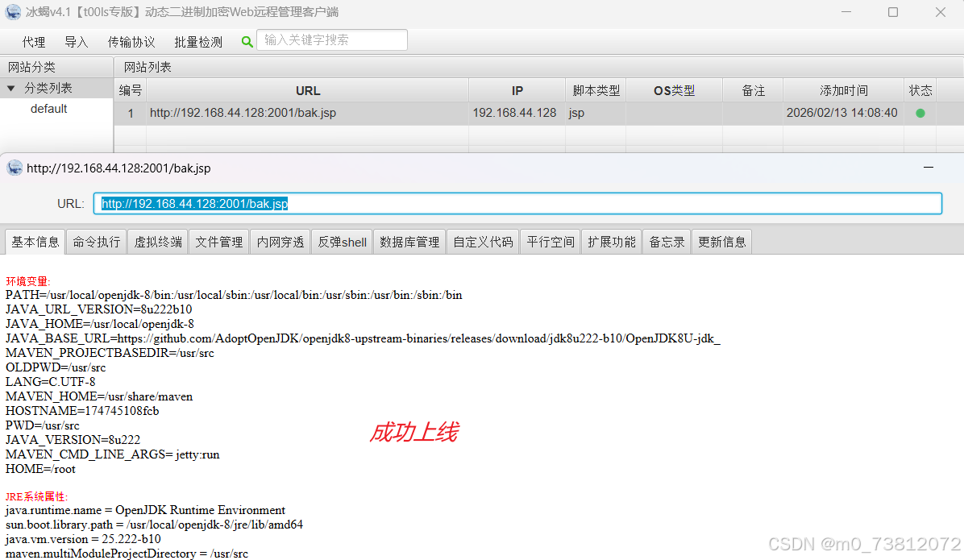
Task: Minimize the bak.jsp shell window
Action: (x=929, y=168)
